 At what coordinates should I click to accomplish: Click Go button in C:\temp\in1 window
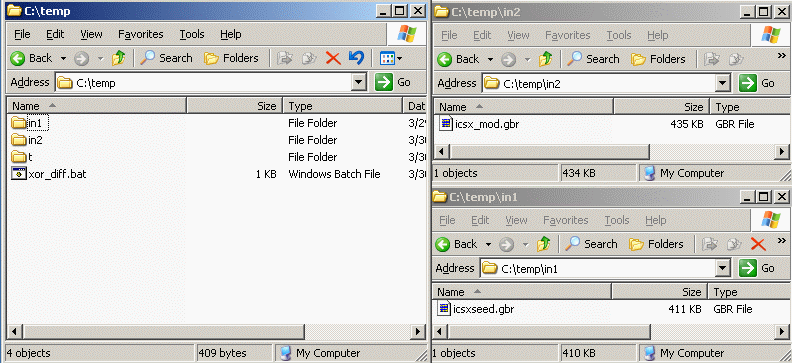757,269
